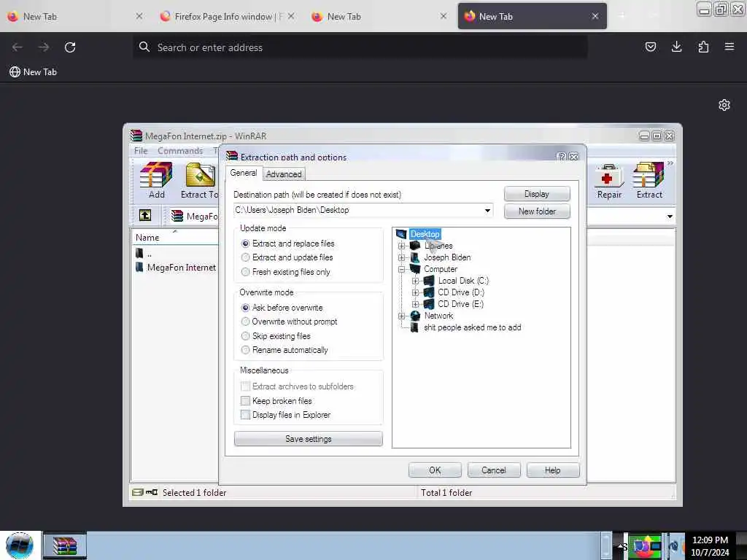Confirm extraction with OK button
The height and width of the screenshot is (560, 747).
pos(435,470)
